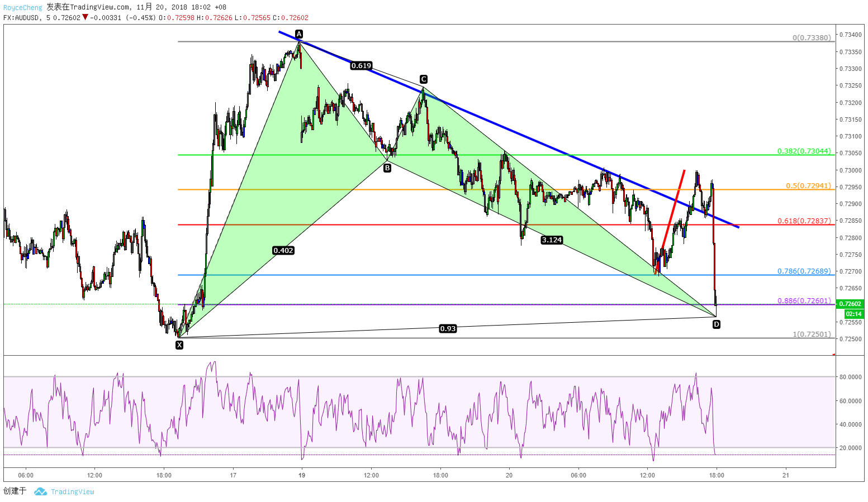Image resolution: width=868 pixels, height=502 pixels.
Task: Click the TradingView logo icon
Action: [x=40, y=491]
